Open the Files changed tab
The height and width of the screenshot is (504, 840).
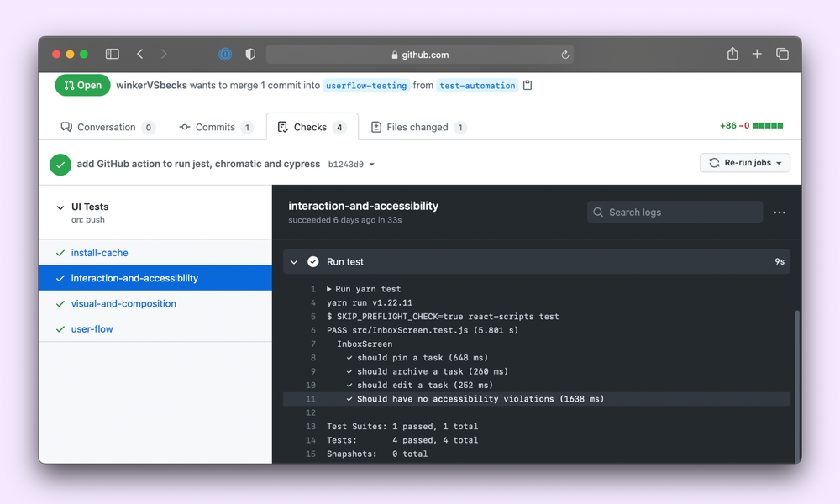click(x=417, y=128)
